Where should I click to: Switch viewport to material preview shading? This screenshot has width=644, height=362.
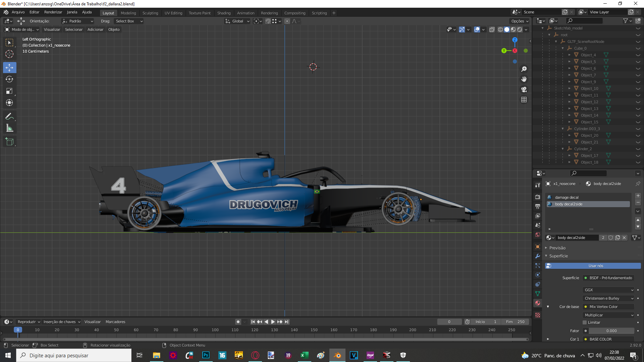tap(513, 29)
